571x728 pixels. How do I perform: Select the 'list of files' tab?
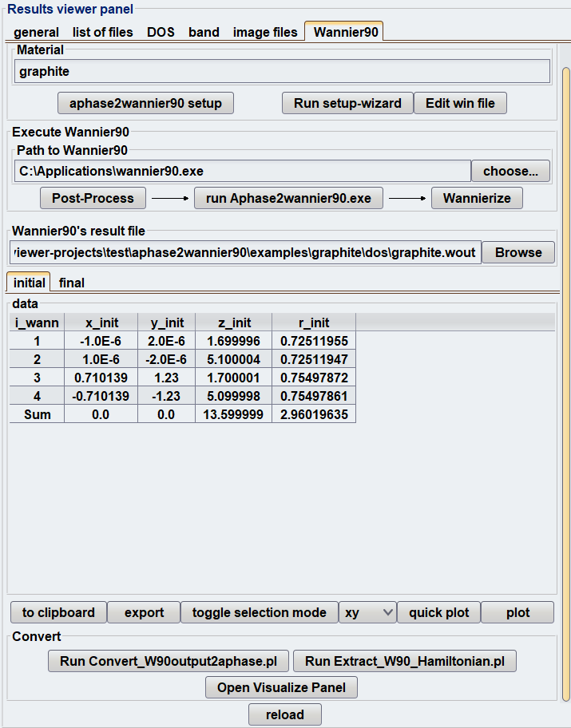click(103, 32)
